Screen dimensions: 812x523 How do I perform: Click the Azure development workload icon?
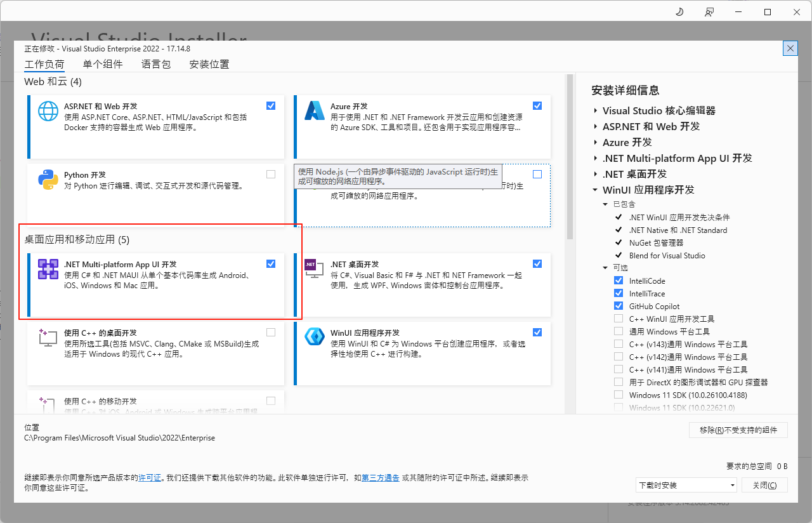point(315,111)
